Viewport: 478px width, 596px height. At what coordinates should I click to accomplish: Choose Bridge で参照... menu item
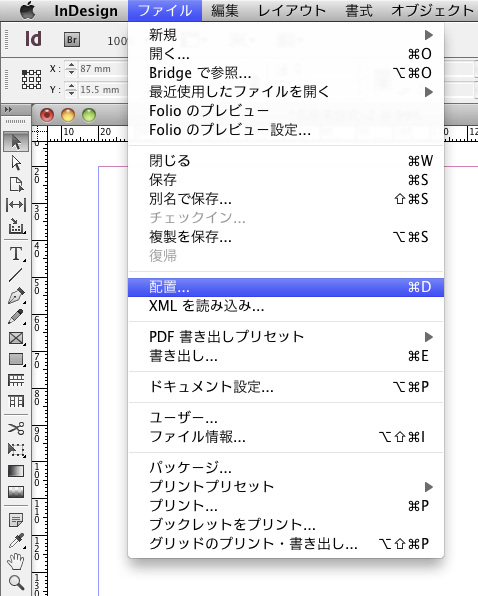pos(286,73)
